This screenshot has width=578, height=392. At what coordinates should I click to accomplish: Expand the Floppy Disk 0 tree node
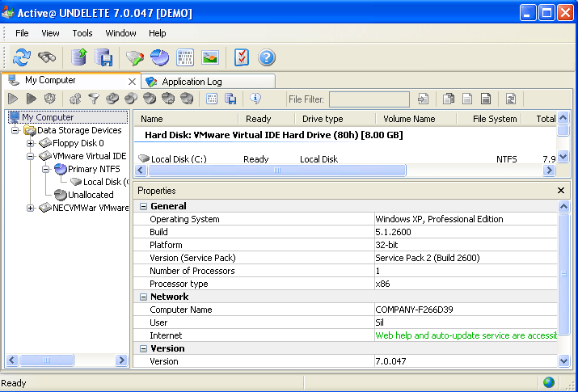[x=31, y=143]
